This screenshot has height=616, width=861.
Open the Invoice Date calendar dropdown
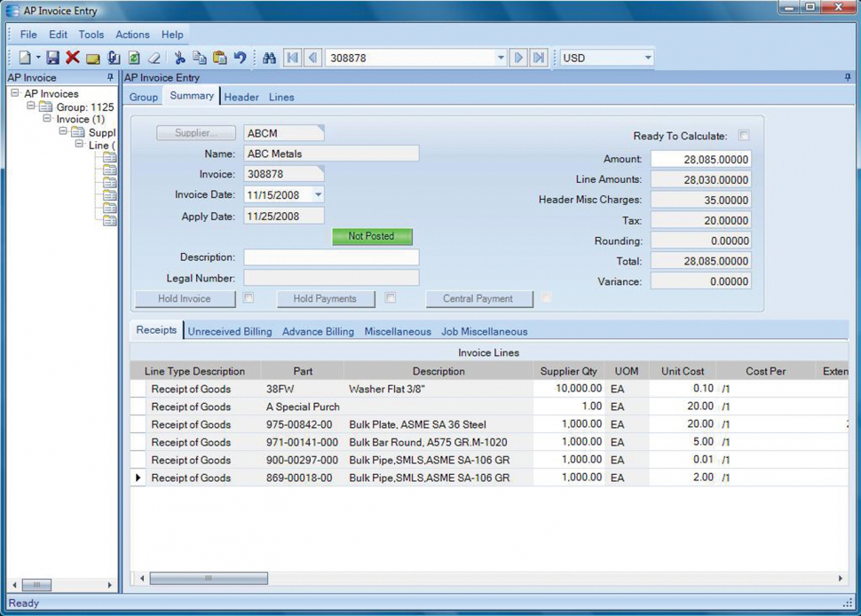tap(318, 195)
